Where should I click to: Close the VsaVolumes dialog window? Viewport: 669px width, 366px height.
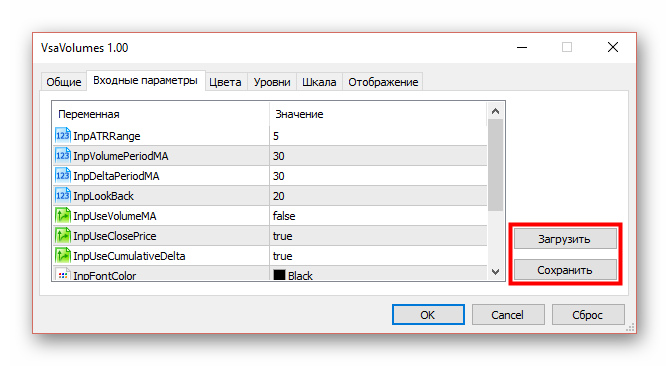(x=613, y=47)
